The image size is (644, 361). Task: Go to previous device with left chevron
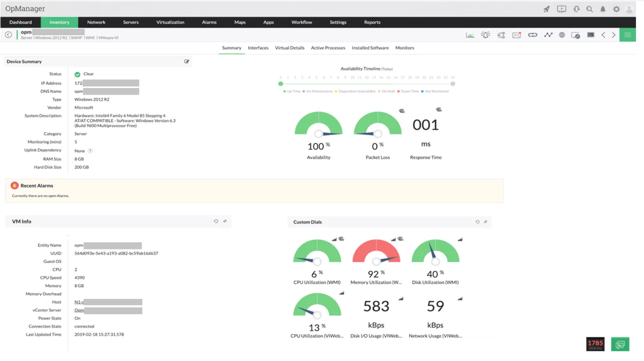603,35
